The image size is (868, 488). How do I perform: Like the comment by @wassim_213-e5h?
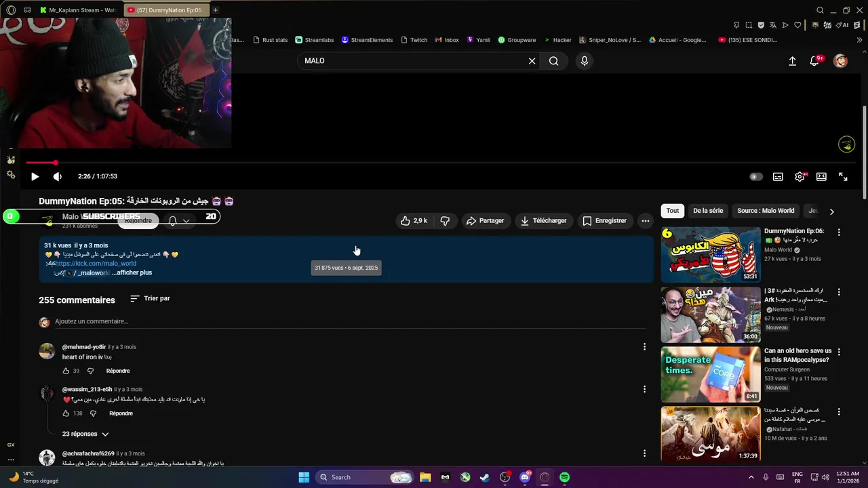click(x=66, y=413)
